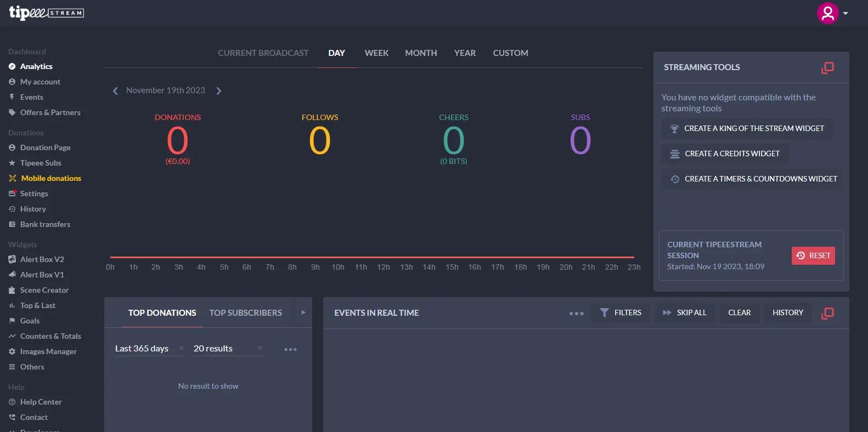Click the Contact phone icon

[x=12, y=417]
